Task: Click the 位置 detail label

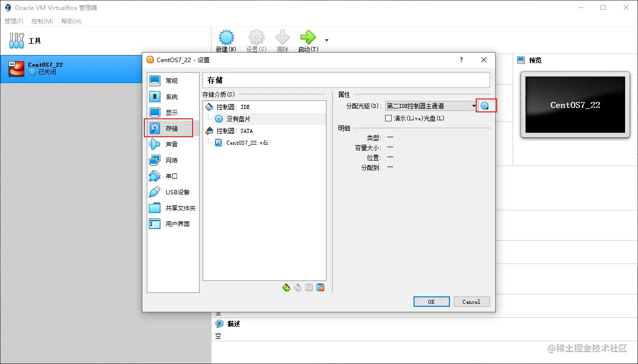Action: click(374, 158)
